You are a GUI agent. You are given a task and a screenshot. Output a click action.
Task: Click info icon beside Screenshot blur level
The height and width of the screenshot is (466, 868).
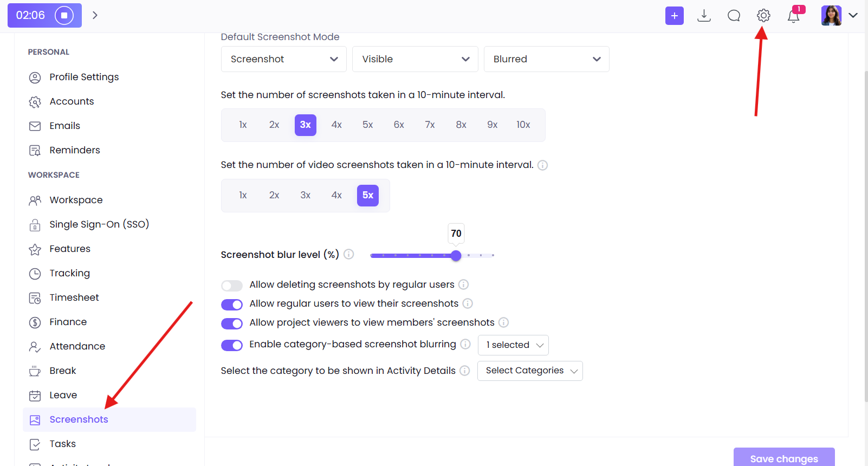(349, 255)
